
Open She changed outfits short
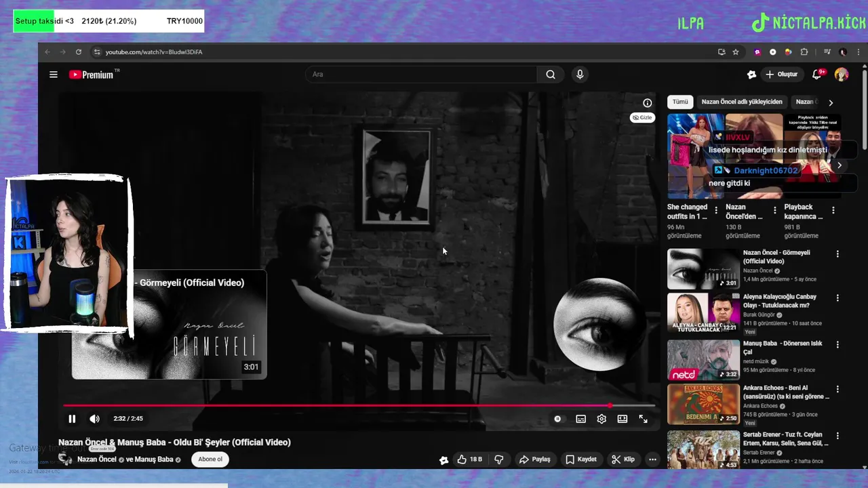point(695,156)
